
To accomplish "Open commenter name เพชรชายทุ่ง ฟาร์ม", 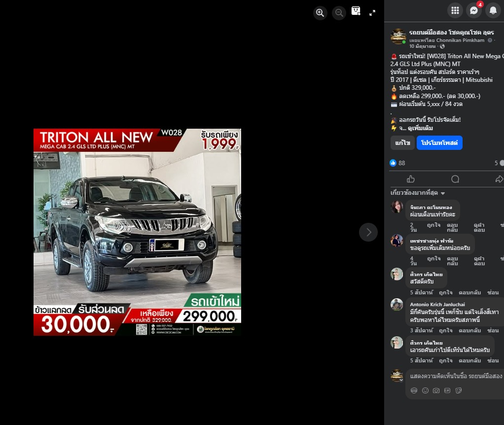I will pos(432,241).
